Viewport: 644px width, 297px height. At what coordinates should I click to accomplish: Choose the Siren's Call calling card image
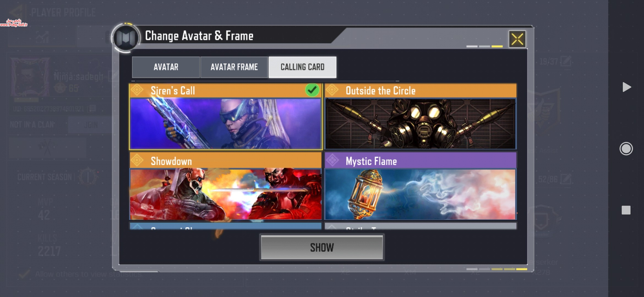pos(225,124)
